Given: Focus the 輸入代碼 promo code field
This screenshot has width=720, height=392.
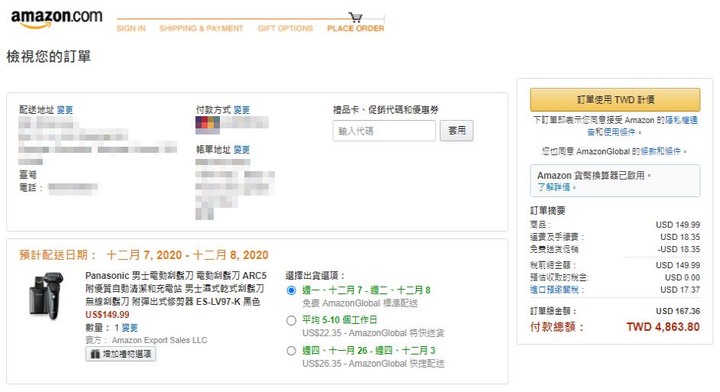Looking at the screenshot, I should coord(384,131).
